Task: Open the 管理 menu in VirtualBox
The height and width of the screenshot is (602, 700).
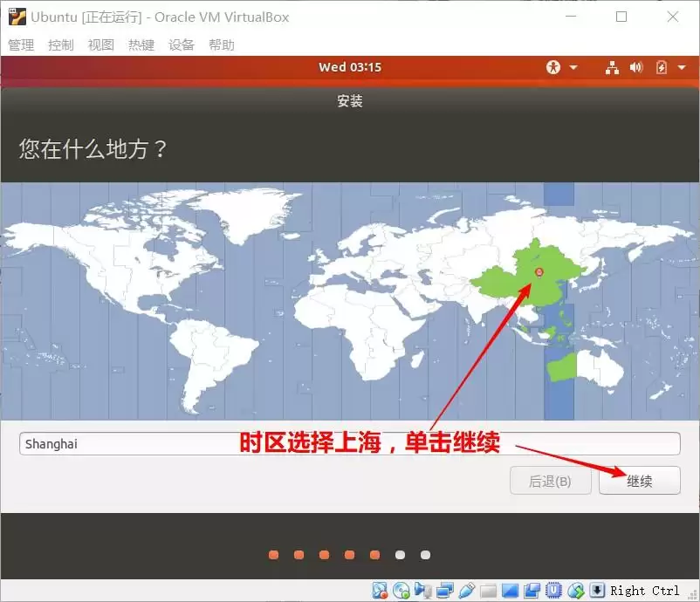Action: click(x=20, y=44)
